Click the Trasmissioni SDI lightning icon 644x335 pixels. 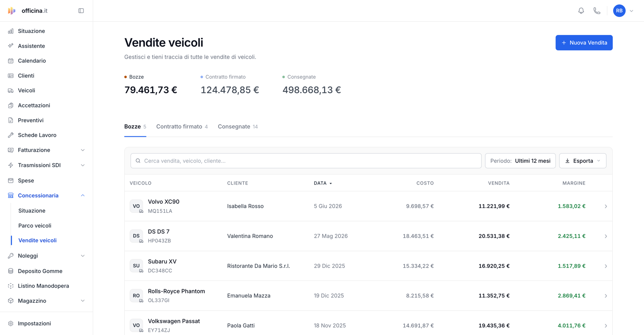click(11, 165)
